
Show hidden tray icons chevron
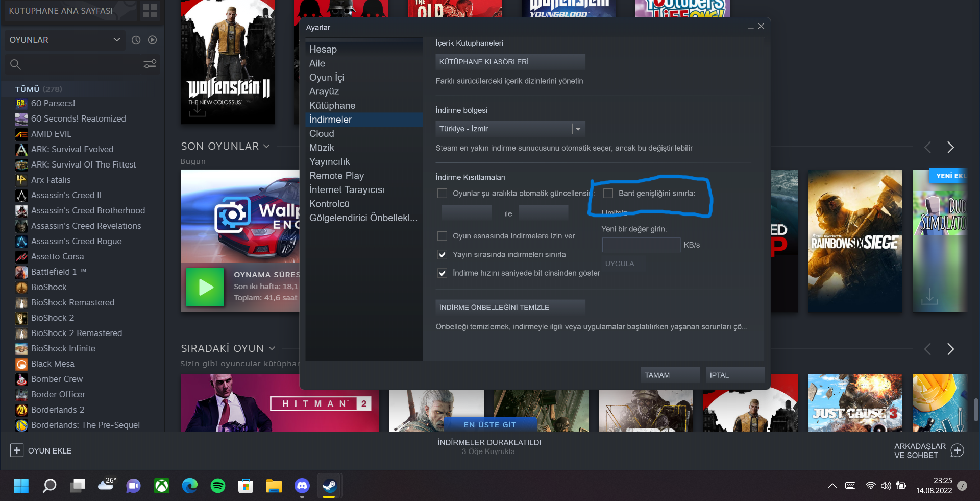point(832,486)
